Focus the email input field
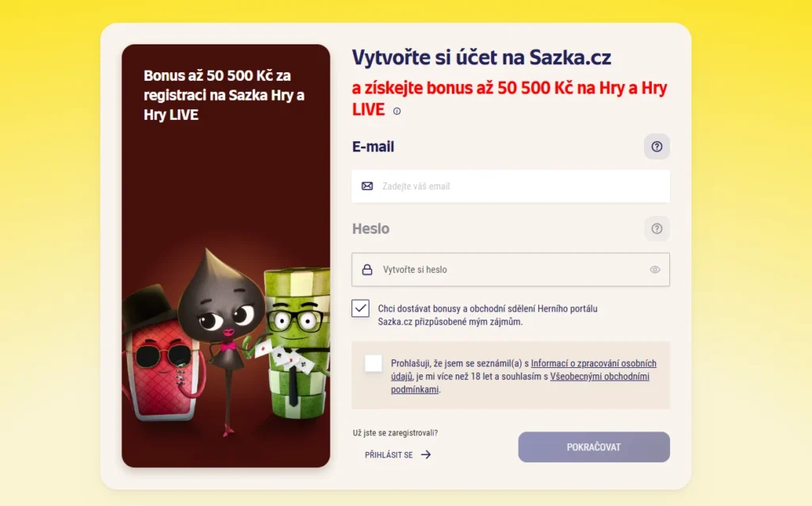Viewport: 812px width, 506px height. coord(511,186)
